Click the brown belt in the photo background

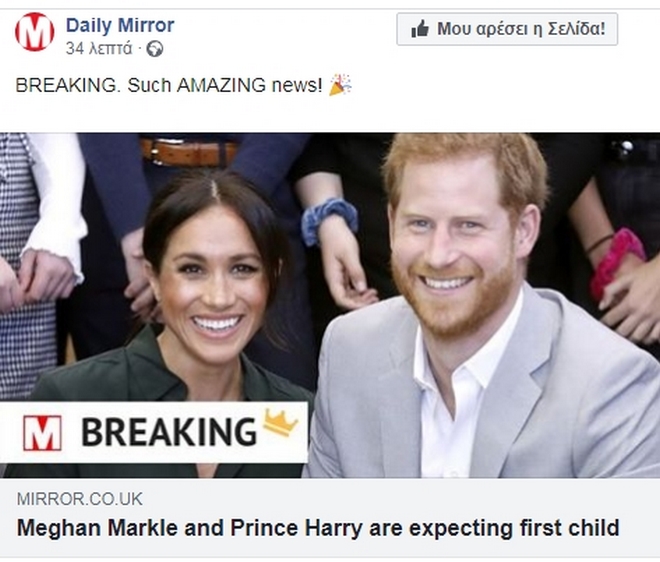pyautogui.click(x=188, y=151)
